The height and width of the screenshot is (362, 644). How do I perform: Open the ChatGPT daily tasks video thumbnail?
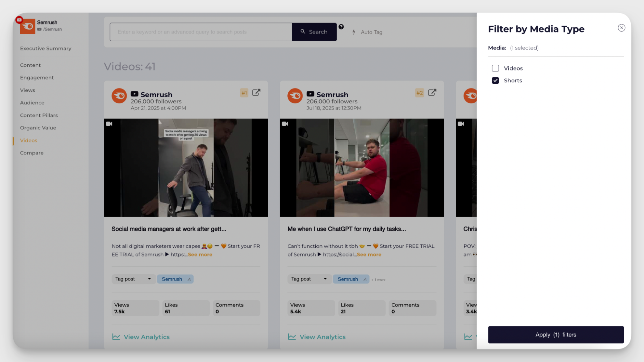click(362, 168)
